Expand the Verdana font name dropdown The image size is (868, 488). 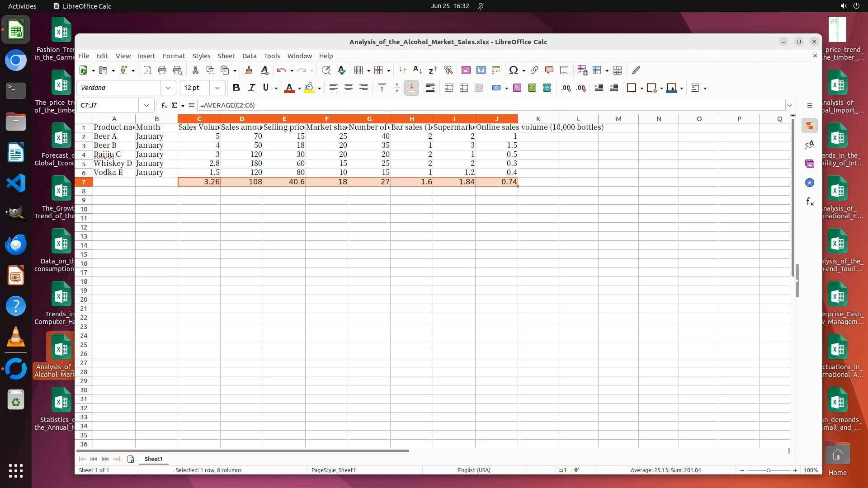pos(168,88)
